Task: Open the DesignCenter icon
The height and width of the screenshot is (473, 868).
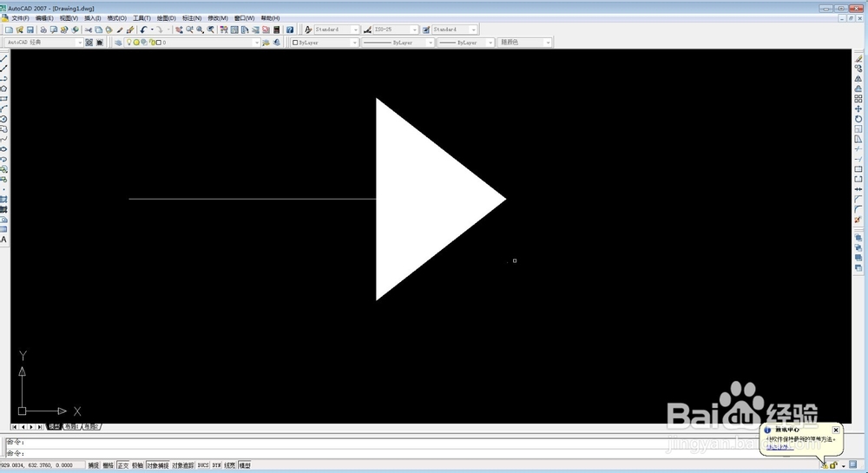Action: (x=234, y=30)
